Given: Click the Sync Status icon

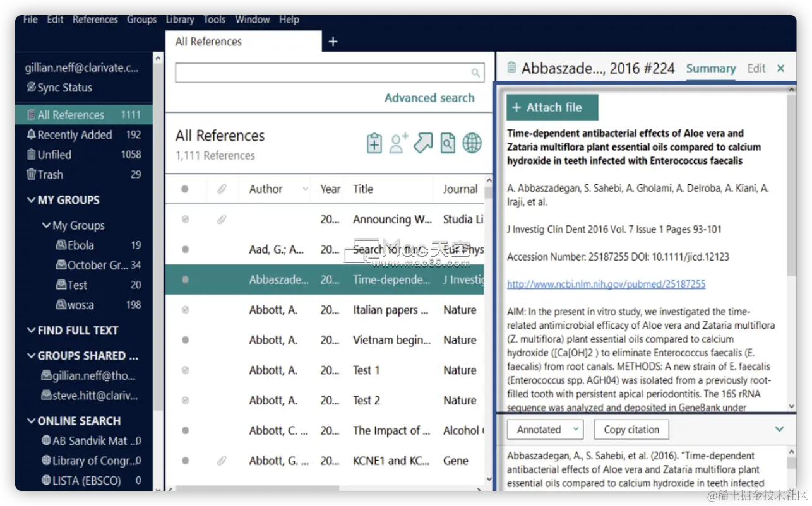Looking at the screenshot, I should pyautogui.click(x=31, y=87).
